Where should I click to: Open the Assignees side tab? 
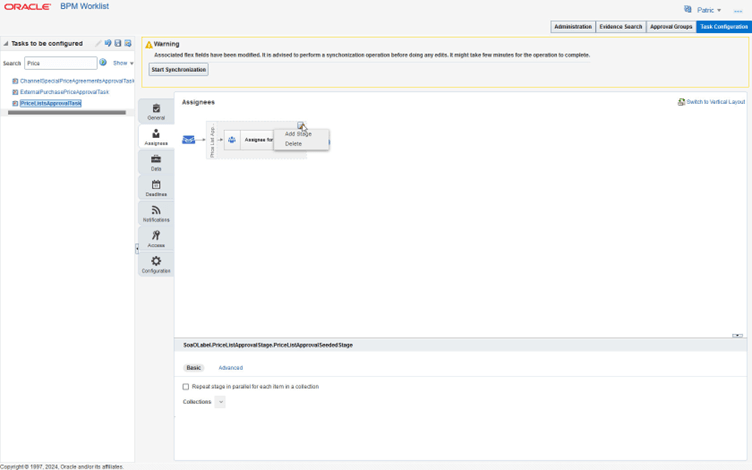pos(156,137)
